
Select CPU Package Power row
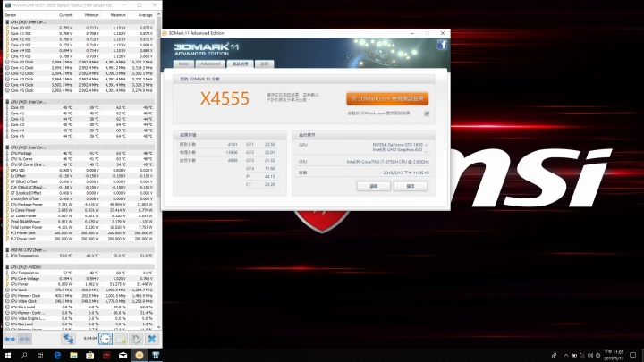click(x=80, y=205)
